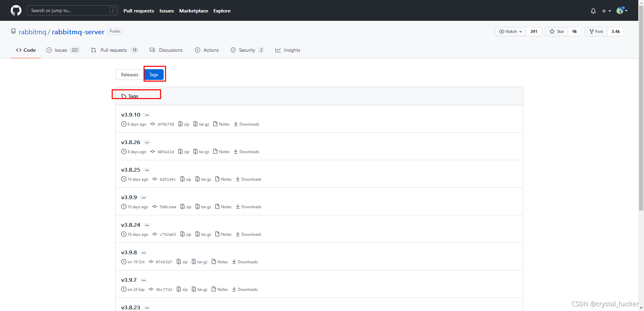Fork the repository
Screen dimensions: 644x311
pos(596,32)
